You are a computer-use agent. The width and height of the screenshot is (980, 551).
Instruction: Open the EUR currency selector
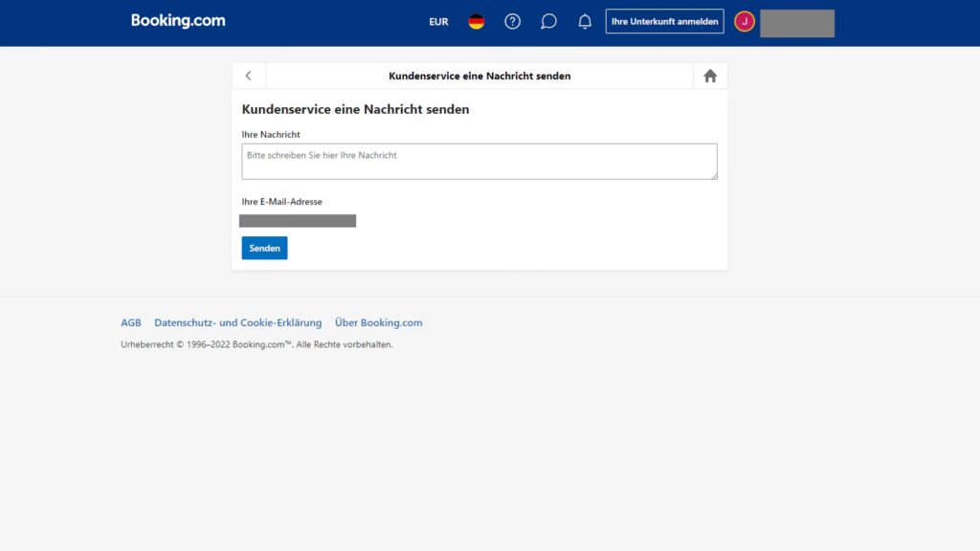(438, 22)
